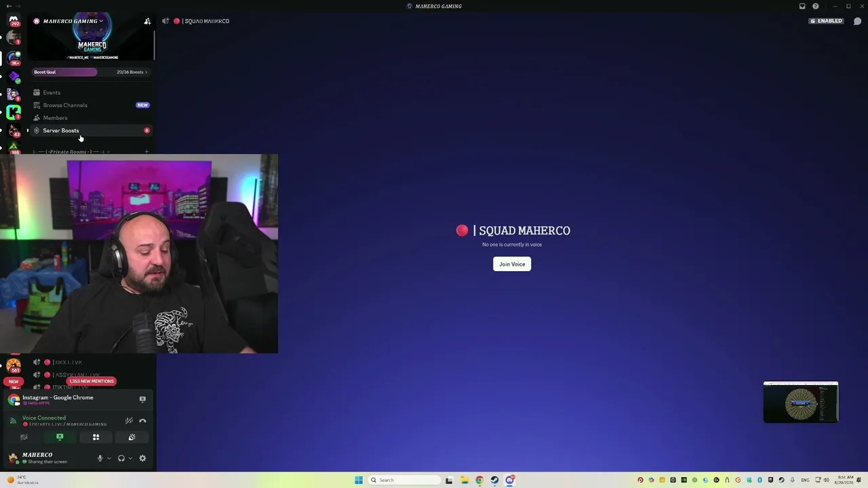The height and width of the screenshot is (488, 868).
Task: Add a channel to Private Rooms
Action: [146, 152]
